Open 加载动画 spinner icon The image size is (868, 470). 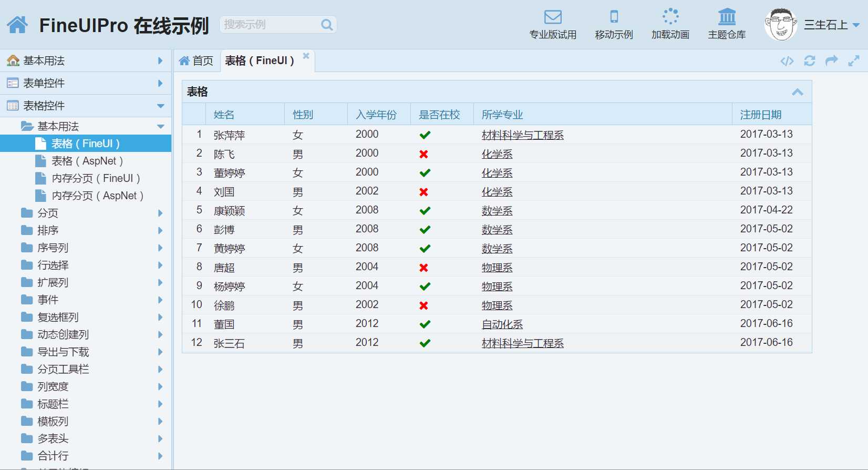tap(670, 16)
